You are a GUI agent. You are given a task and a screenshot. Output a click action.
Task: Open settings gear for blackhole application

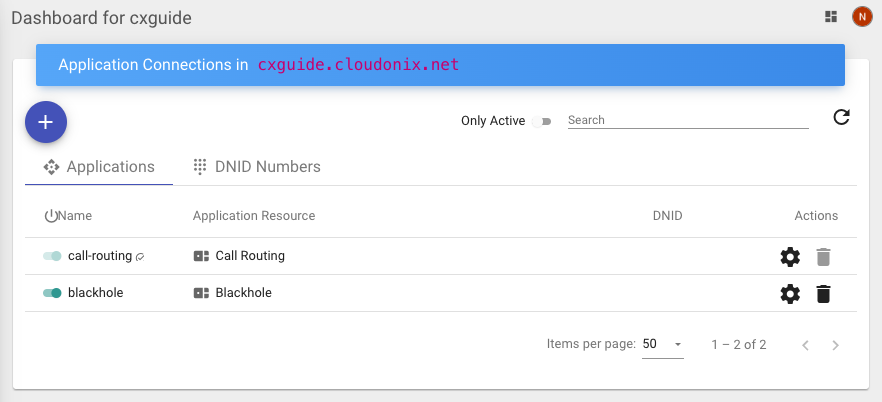pos(790,294)
